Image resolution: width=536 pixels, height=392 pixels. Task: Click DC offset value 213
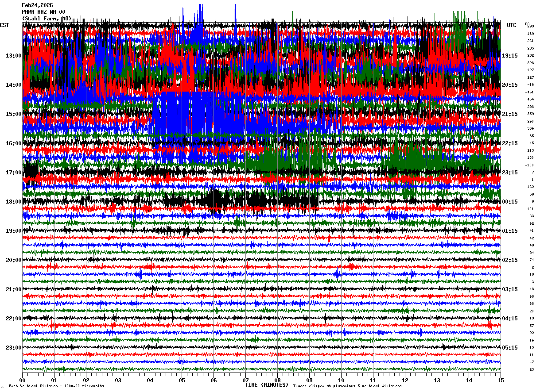click(530, 150)
